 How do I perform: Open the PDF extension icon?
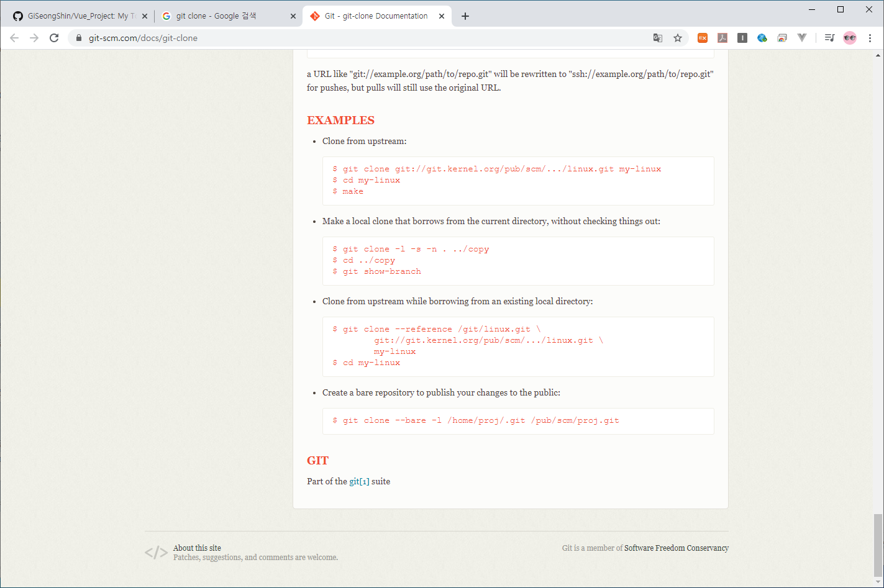pyautogui.click(x=722, y=38)
